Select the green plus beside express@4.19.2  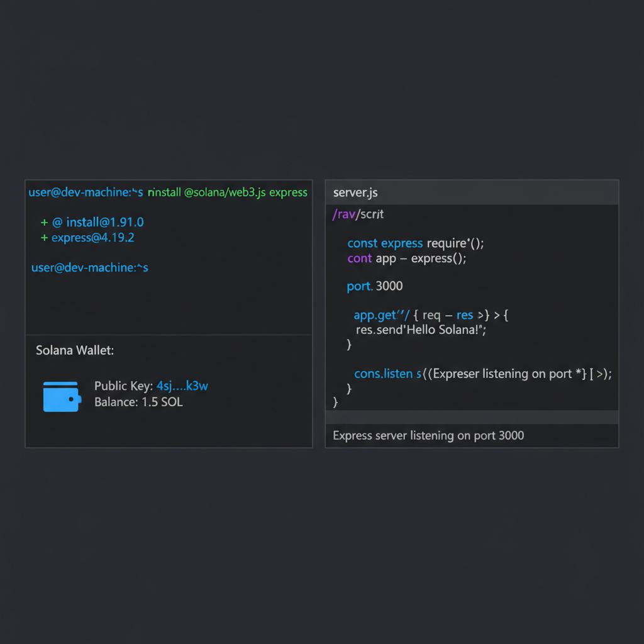[x=43, y=238]
